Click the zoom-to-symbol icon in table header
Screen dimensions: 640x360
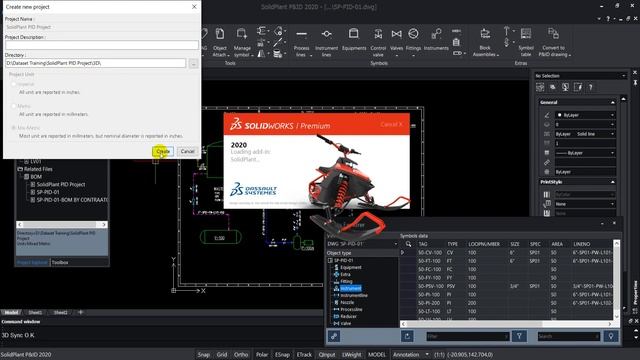(x=408, y=244)
